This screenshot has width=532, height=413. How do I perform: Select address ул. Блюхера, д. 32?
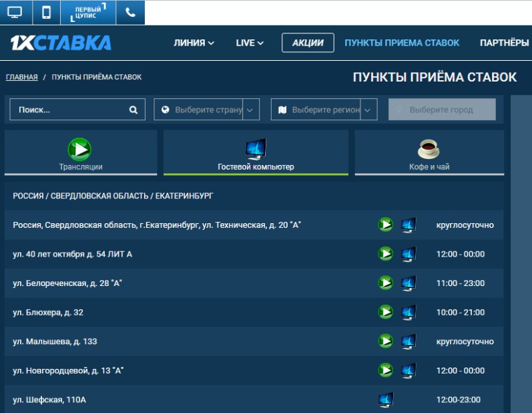coord(48,313)
